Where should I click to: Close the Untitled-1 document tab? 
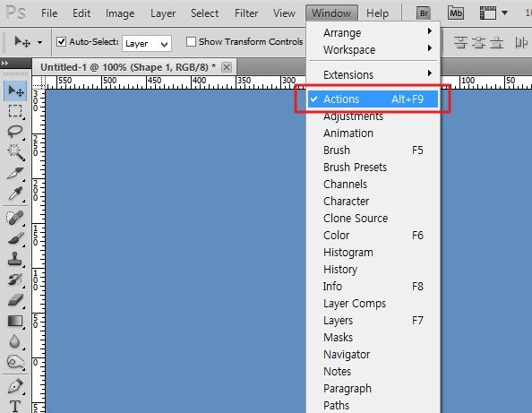(x=227, y=67)
